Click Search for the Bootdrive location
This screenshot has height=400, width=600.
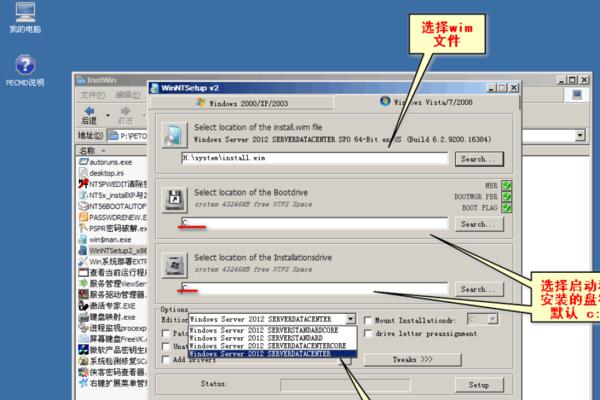point(479,224)
